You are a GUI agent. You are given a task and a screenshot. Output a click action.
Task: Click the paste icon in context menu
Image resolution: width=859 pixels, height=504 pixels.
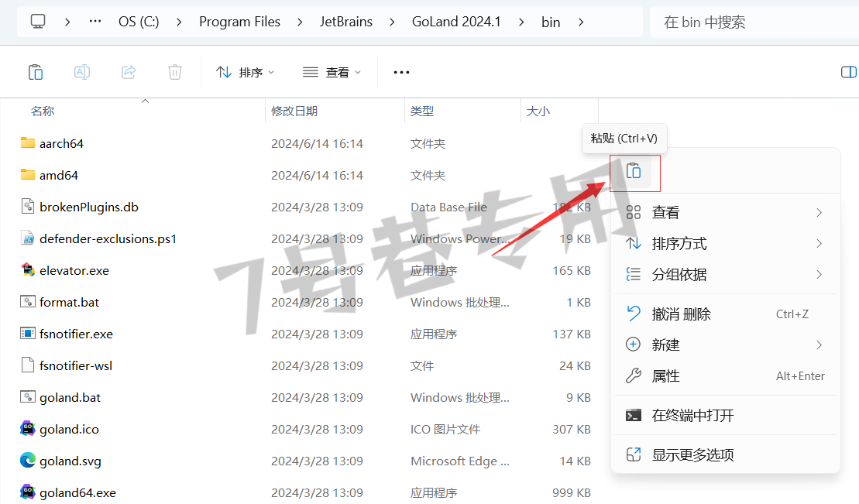[634, 171]
